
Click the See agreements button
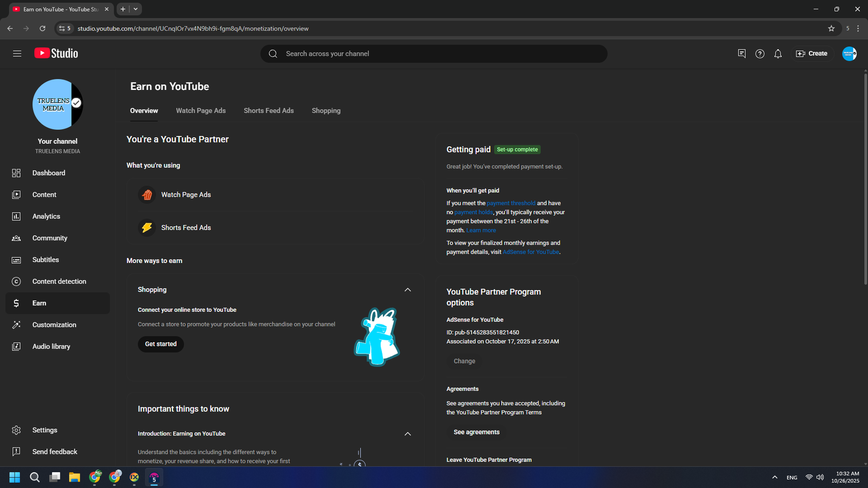476,432
